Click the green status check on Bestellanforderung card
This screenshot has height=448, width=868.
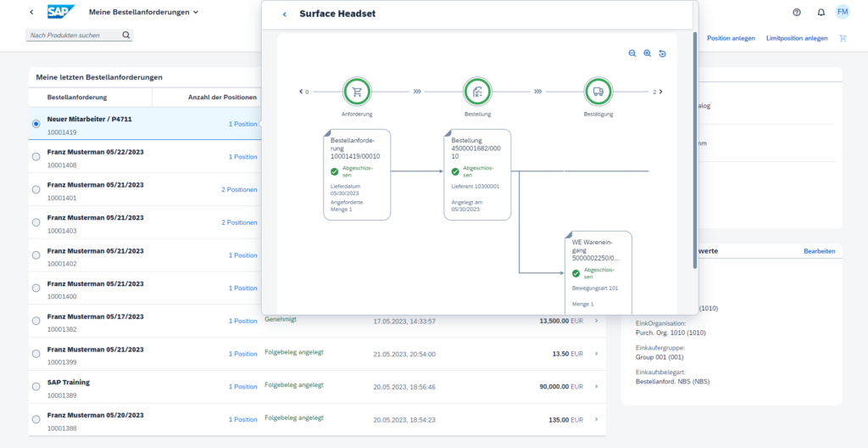pos(334,171)
